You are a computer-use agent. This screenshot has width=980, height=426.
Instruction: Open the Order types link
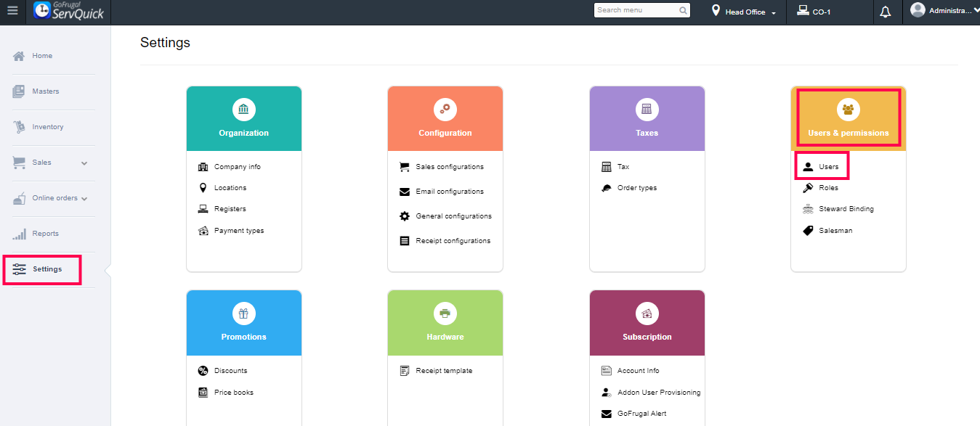tap(637, 188)
